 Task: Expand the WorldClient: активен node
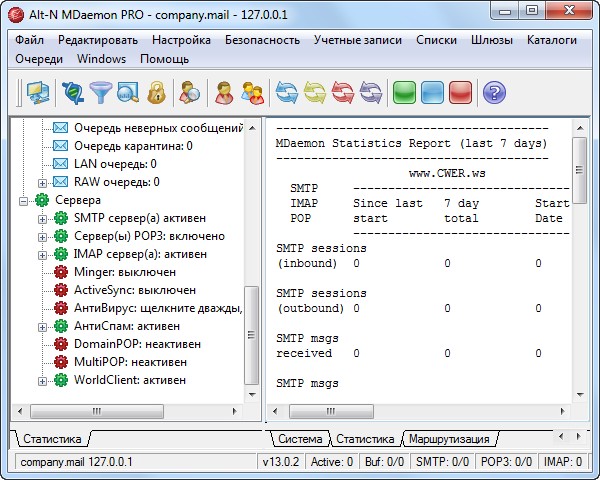pyautogui.click(x=43, y=380)
